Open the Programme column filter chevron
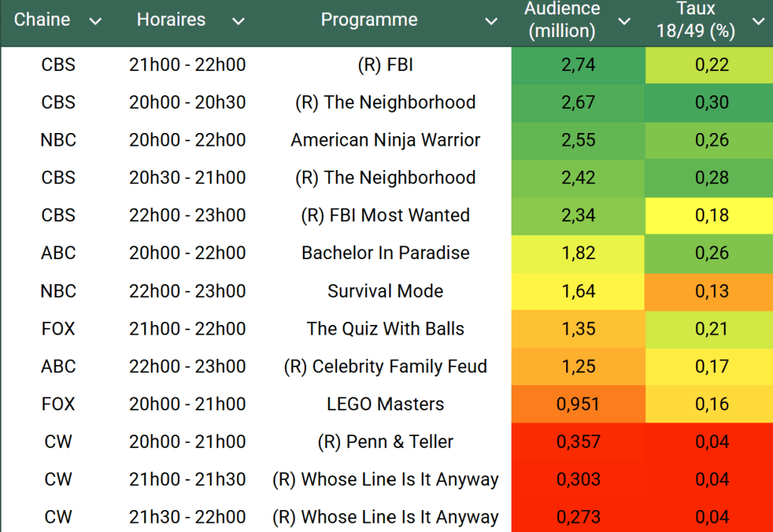This screenshot has width=773, height=532. click(x=491, y=21)
